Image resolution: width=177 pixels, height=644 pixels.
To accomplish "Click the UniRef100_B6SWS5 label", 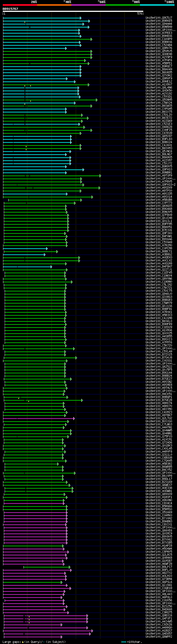I will tap(159, 106).
